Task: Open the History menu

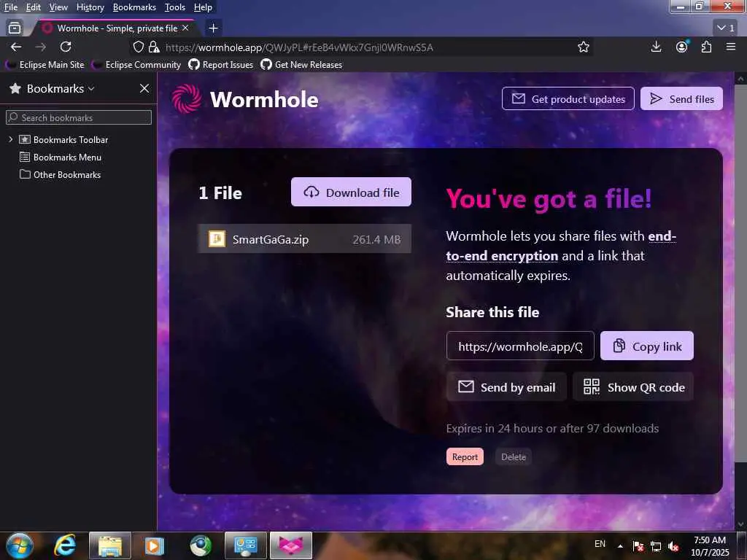Action: pos(90,7)
